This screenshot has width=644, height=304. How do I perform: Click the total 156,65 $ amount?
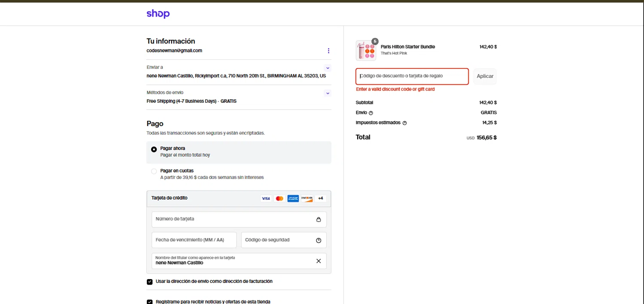(x=486, y=138)
